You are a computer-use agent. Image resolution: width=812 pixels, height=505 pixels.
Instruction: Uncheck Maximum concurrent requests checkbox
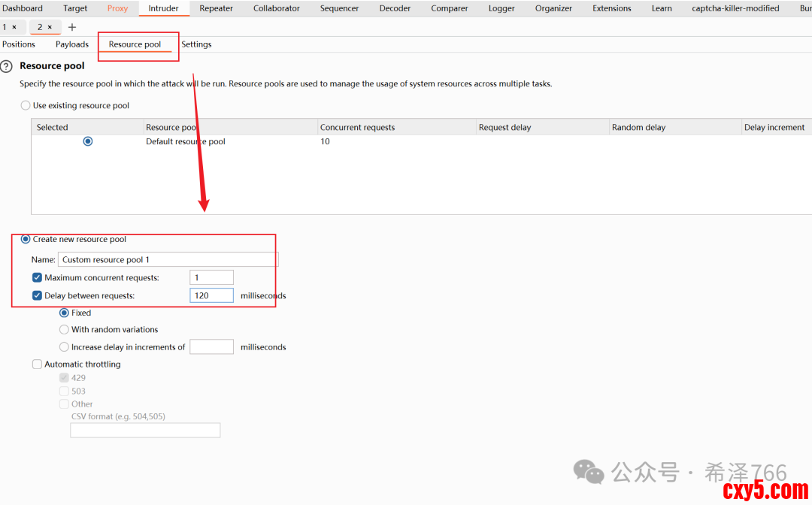[x=38, y=278]
